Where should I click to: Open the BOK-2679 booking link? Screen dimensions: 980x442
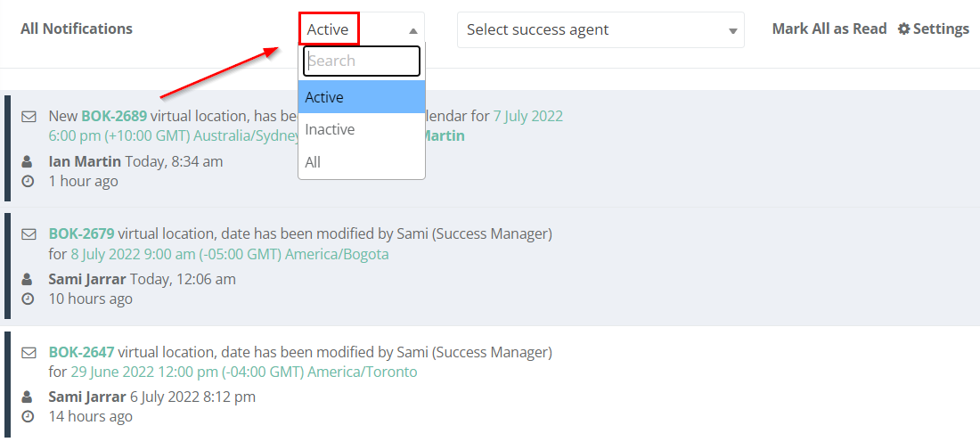[x=81, y=233]
